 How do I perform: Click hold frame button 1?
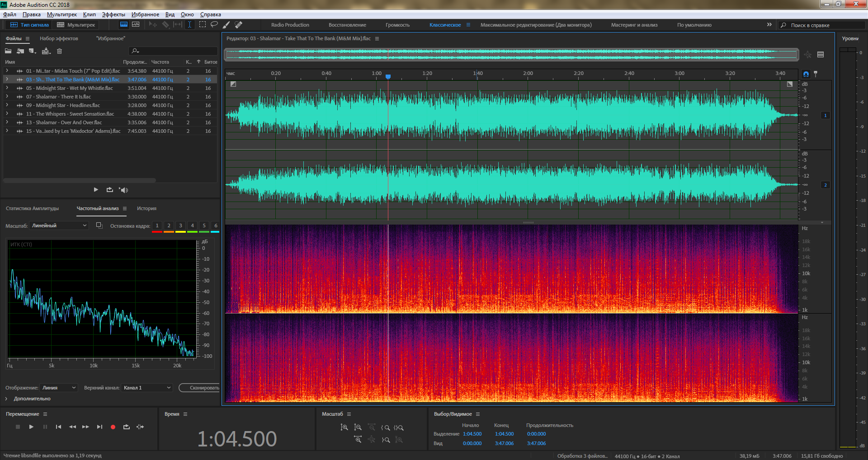pos(157,225)
